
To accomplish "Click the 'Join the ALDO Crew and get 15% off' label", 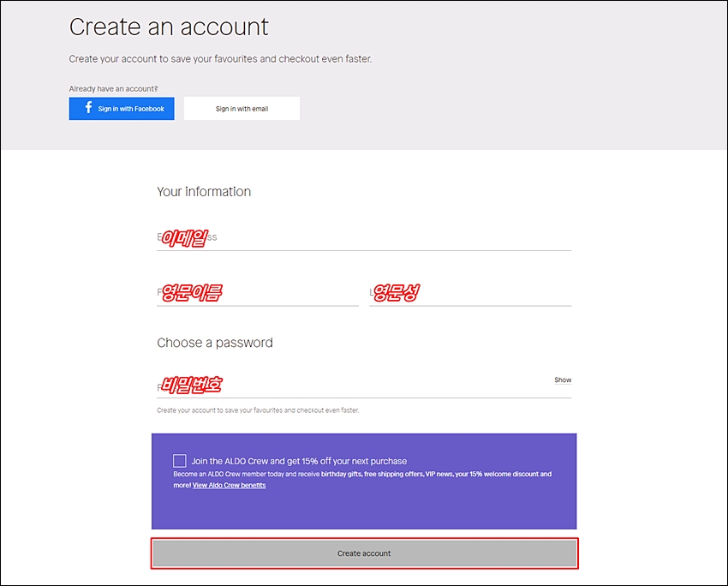I will pos(299,461).
